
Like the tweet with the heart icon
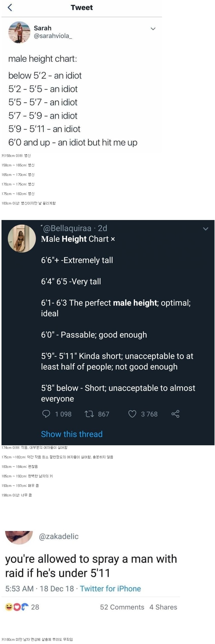[x=132, y=414]
